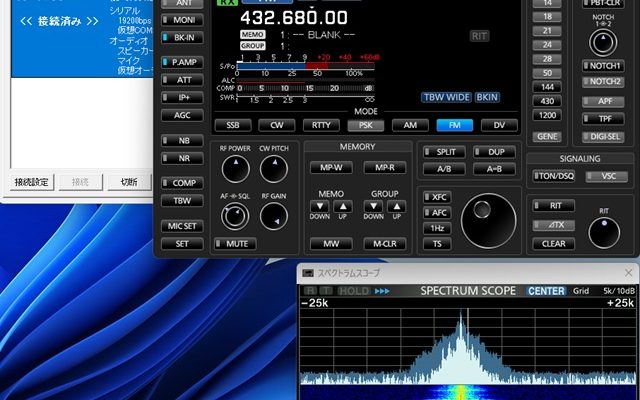This screenshot has height=400, width=640.
Task: Mute the audio with MUTE
Action: [235, 244]
